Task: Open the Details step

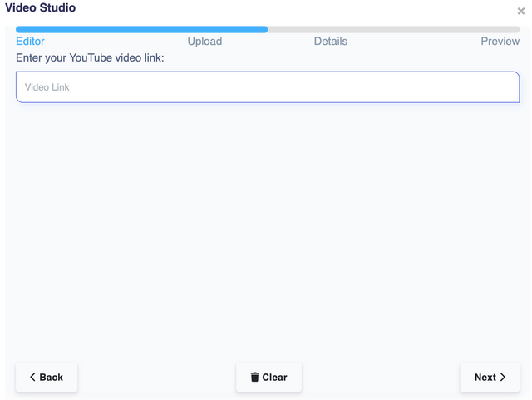Action: point(331,42)
